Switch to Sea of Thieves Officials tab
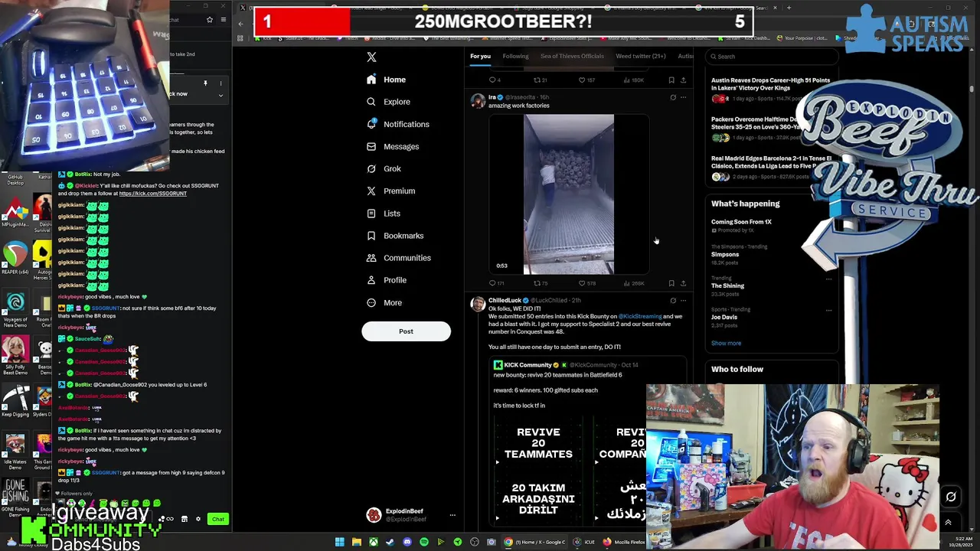980x551 pixels. 572,56
